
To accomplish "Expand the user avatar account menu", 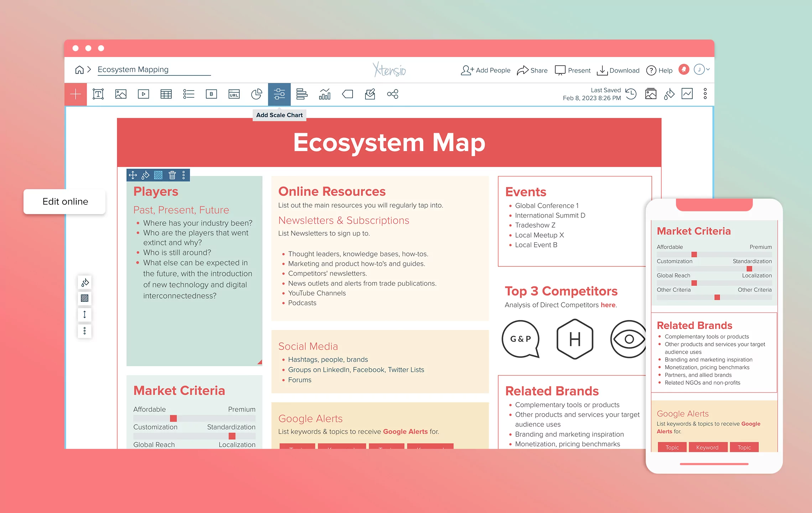I will [699, 69].
